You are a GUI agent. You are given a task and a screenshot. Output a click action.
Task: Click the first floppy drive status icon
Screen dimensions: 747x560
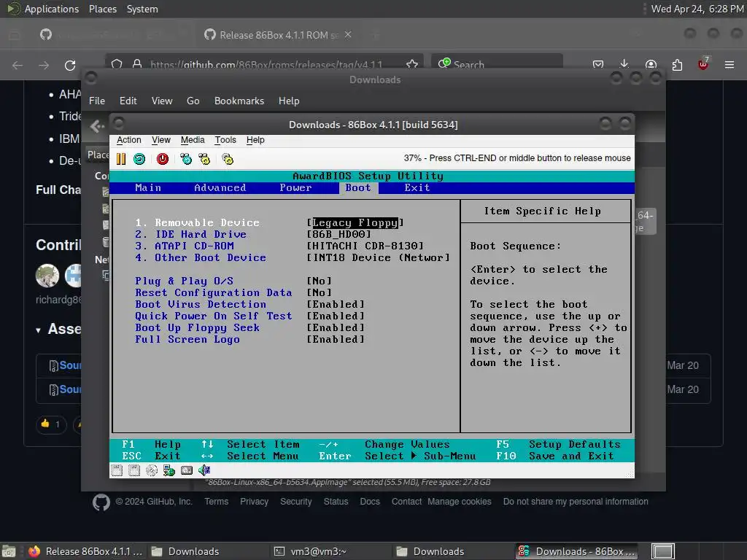[x=117, y=470]
